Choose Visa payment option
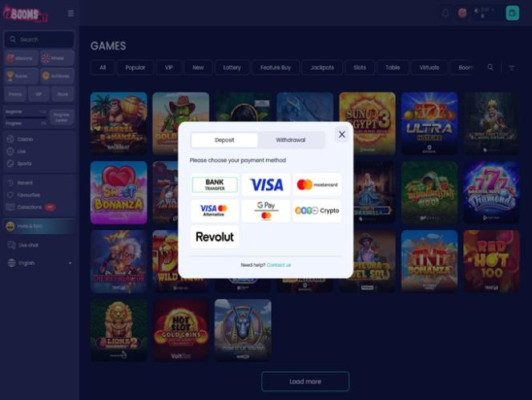 (266, 184)
